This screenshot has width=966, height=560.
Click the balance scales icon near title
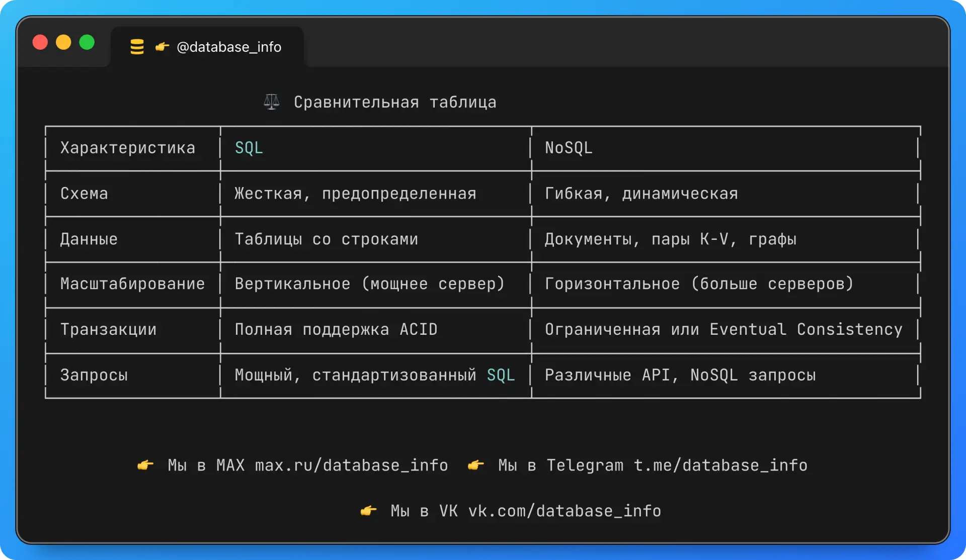pyautogui.click(x=272, y=102)
